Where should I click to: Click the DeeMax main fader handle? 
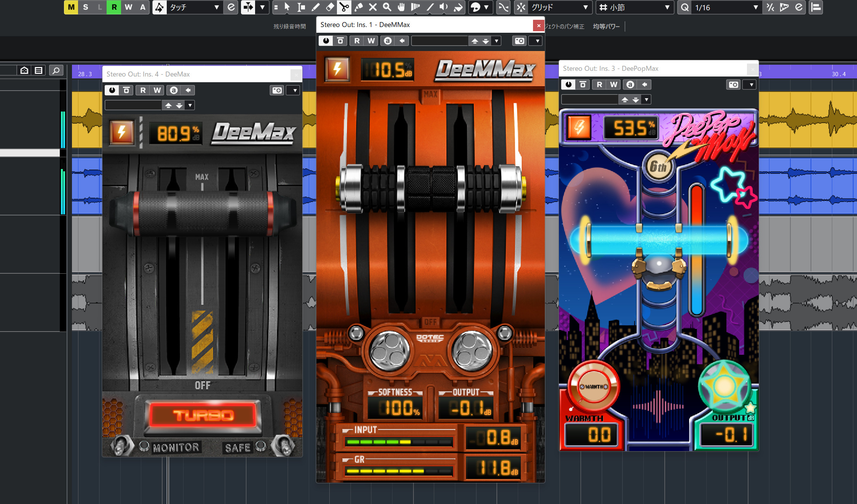(x=202, y=213)
